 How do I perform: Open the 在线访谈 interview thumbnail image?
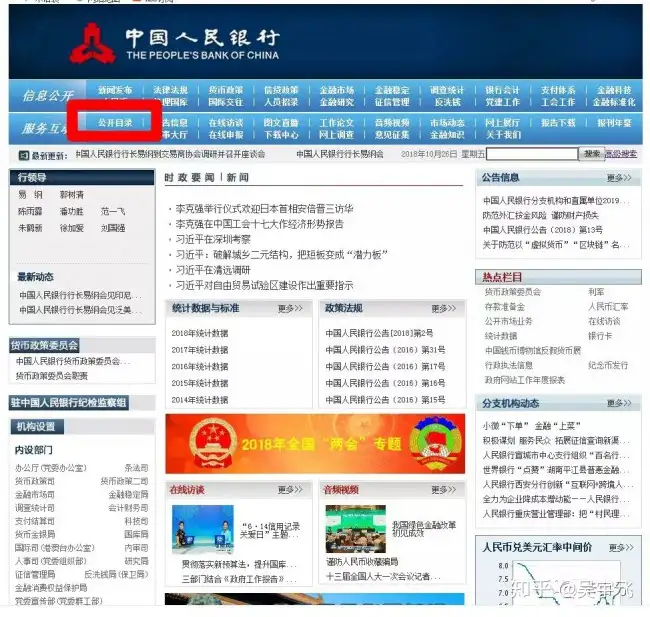pyautogui.click(x=203, y=530)
